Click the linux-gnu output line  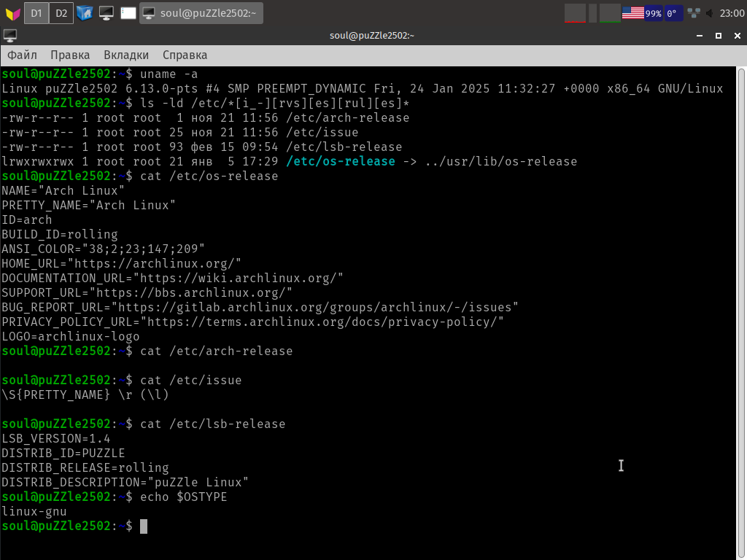[34, 511]
